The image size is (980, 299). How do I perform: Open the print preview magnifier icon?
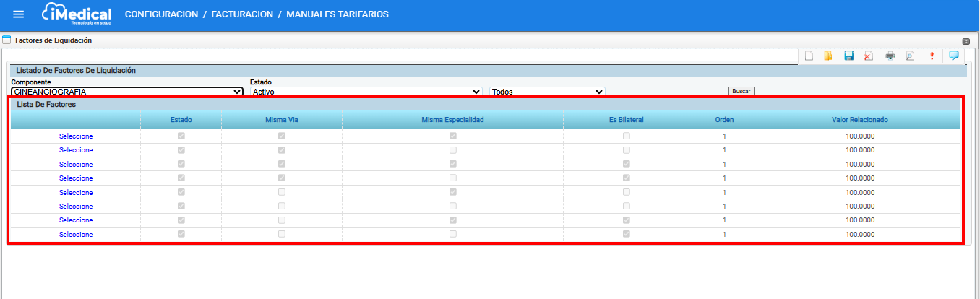pyautogui.click(x=910, y=56)
